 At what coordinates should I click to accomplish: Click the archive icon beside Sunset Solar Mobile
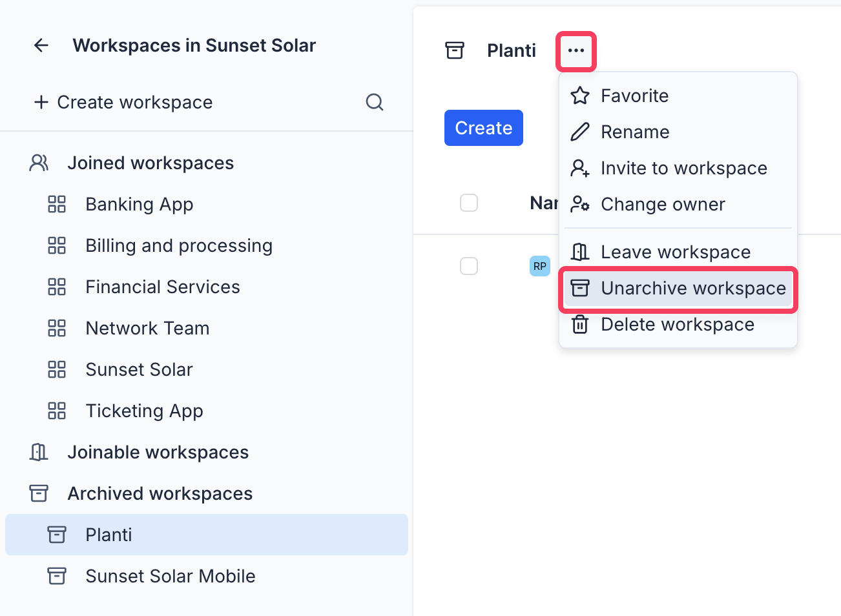57,576
